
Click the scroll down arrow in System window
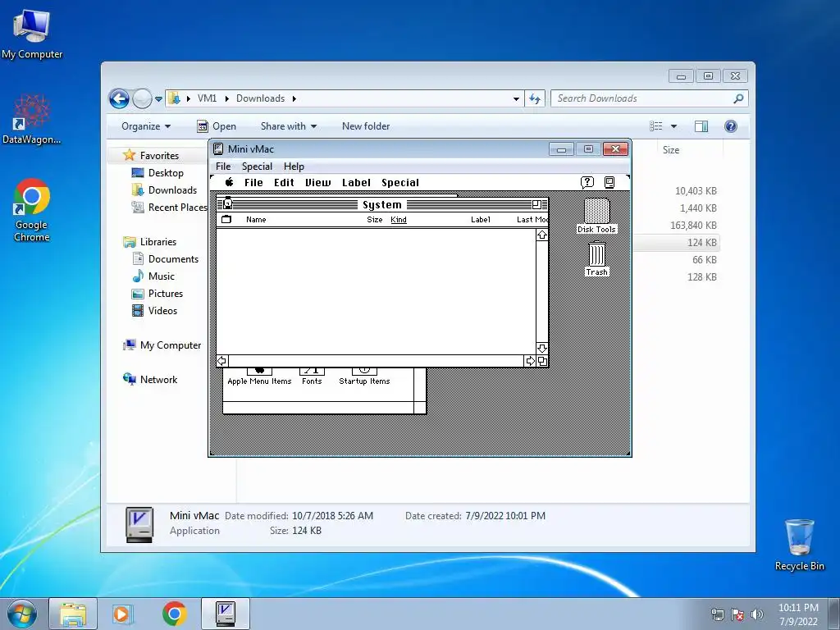point(541,348)
